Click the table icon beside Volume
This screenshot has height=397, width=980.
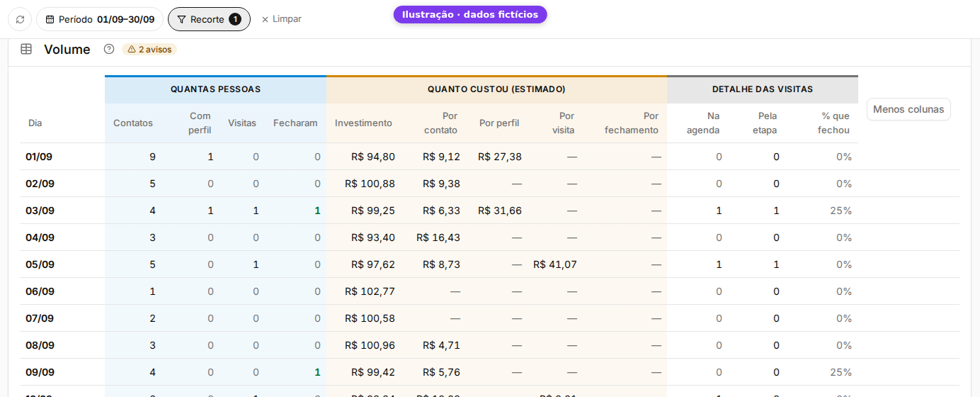point(26,49)
